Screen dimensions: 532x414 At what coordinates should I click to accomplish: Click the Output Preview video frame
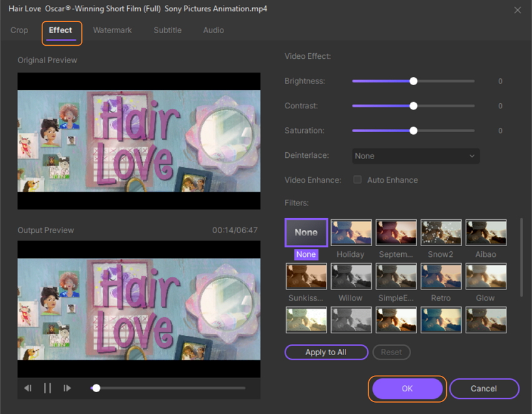tap(139, 309)
